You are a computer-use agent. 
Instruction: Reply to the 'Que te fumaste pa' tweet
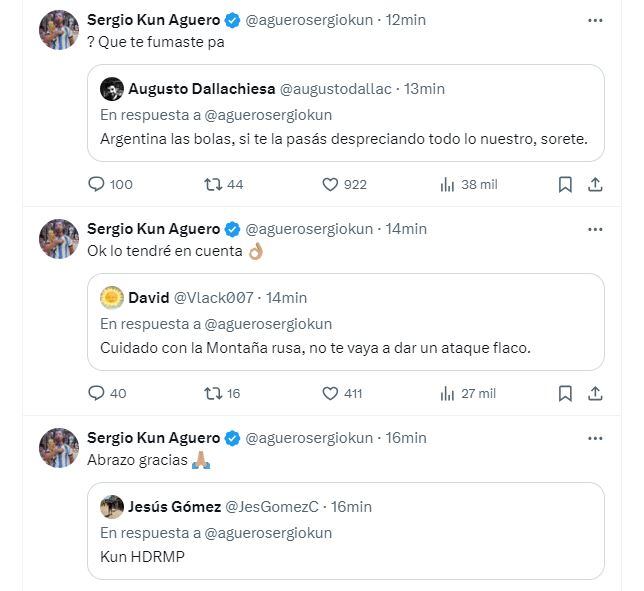(x=97, y=184)
